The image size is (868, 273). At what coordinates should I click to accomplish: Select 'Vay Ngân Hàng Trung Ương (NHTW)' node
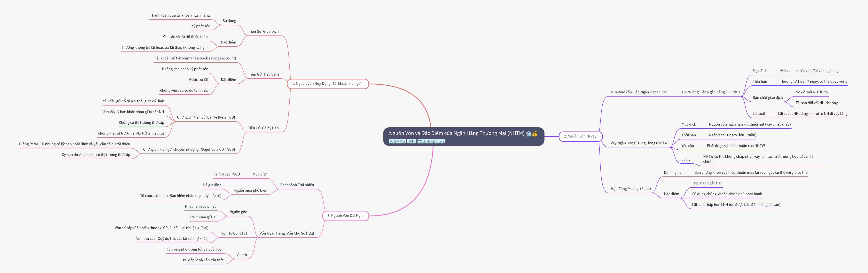click(x=639, y=143)
